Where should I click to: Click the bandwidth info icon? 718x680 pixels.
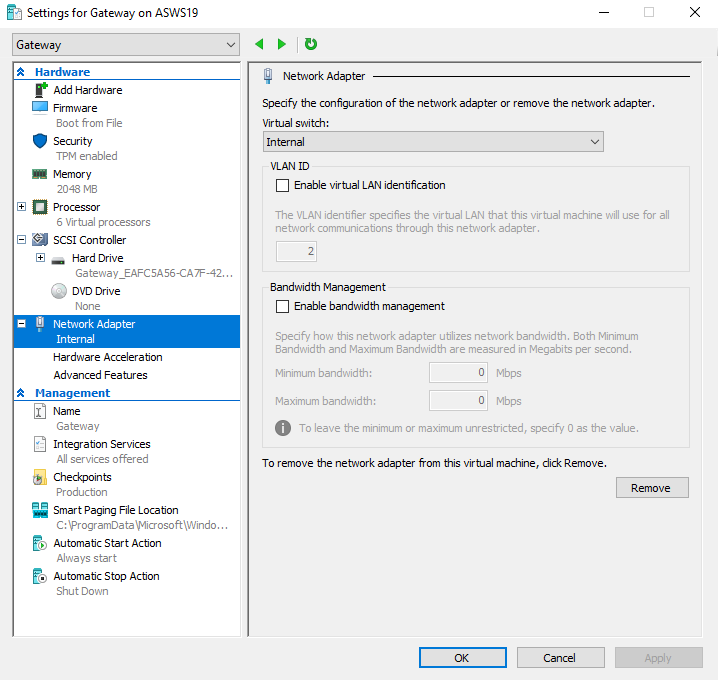(x=283, y=428)
